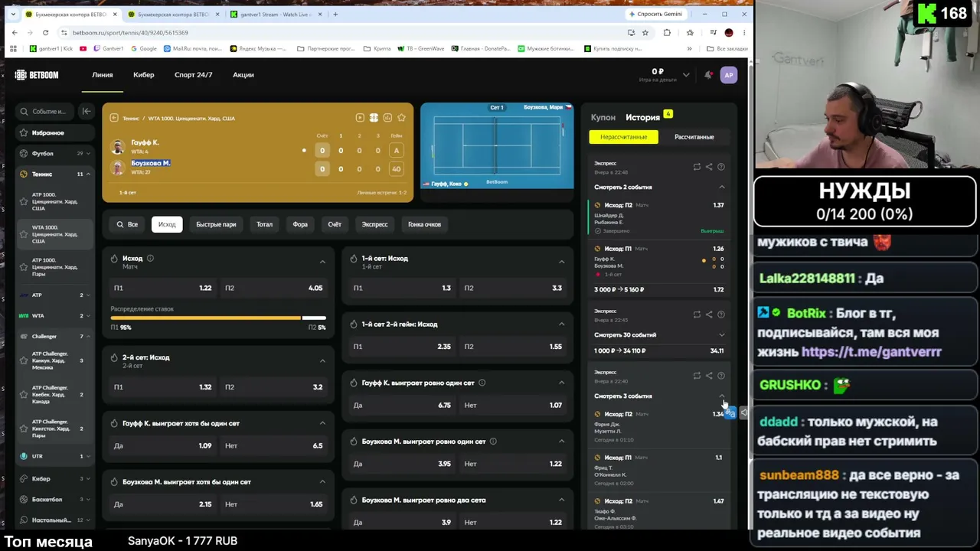Screen dimensions: 980x551
Task: Collapse the 2-й сет: Исход market
Action: (x=322, y=360)
